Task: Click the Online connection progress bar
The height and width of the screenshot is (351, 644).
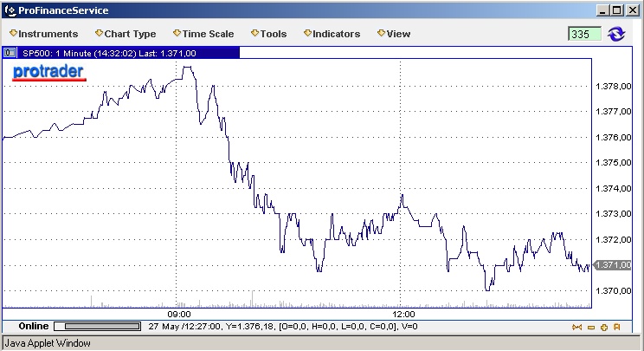Action: (97, 327)
